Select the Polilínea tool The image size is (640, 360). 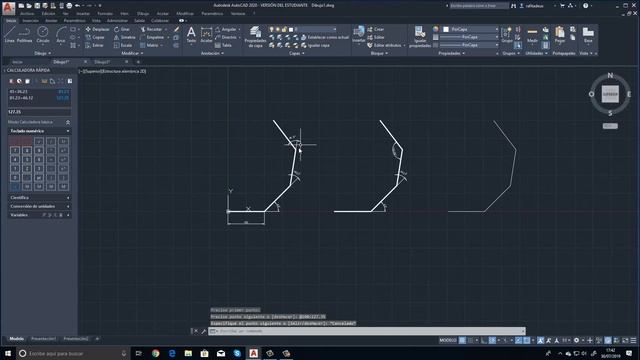pyautogui.click(x=24, y=34)
